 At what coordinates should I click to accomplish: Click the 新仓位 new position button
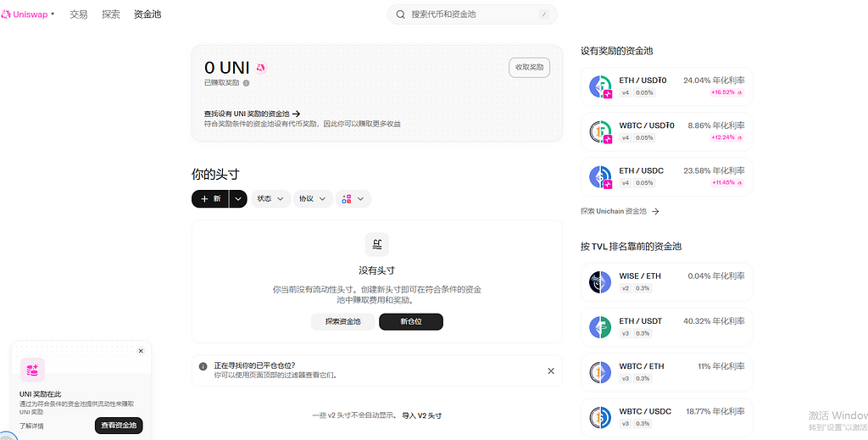(x=410, y=321)
